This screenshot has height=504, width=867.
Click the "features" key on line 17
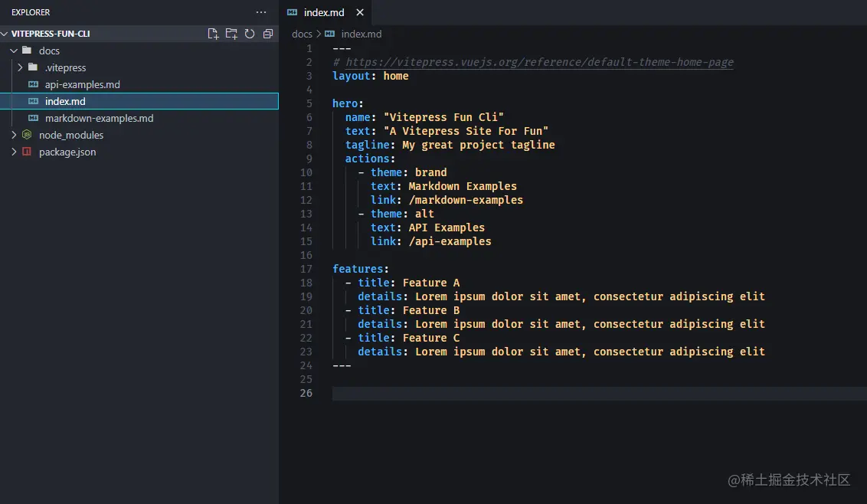pyautogui.click(x=358, y=269)
